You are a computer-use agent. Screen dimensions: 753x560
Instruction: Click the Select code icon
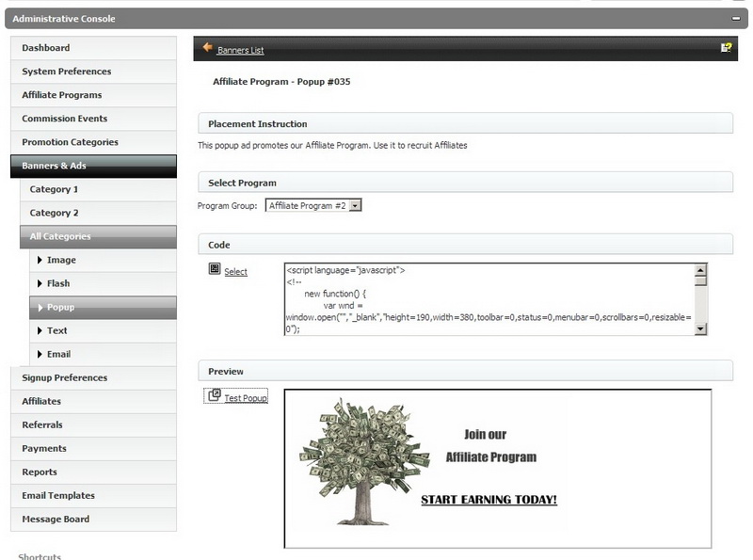pos(215,268)
